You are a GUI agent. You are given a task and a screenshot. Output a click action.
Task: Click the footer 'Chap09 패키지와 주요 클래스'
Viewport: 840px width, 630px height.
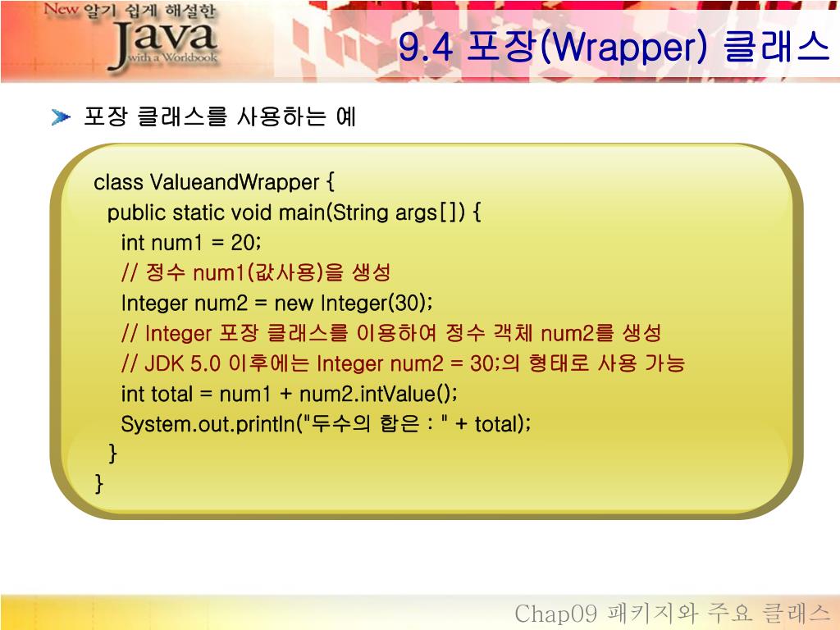coord(673,614)
